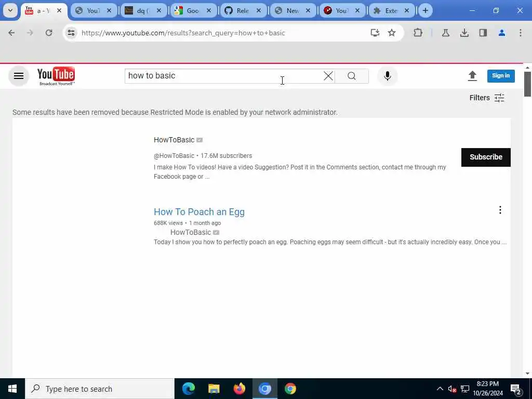Open the search Filters options
Image resolution: width=532 pixels, height=399 pixels.
point(487,98)
